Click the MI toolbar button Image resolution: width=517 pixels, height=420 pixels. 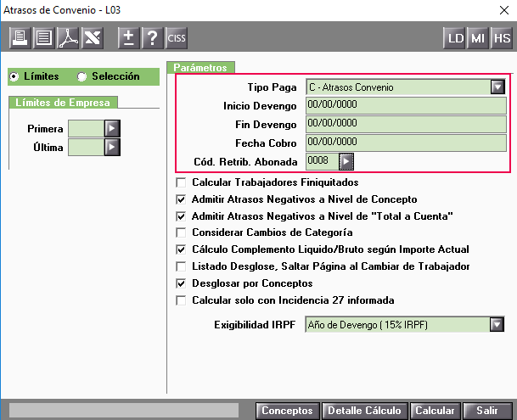(478, 38)
